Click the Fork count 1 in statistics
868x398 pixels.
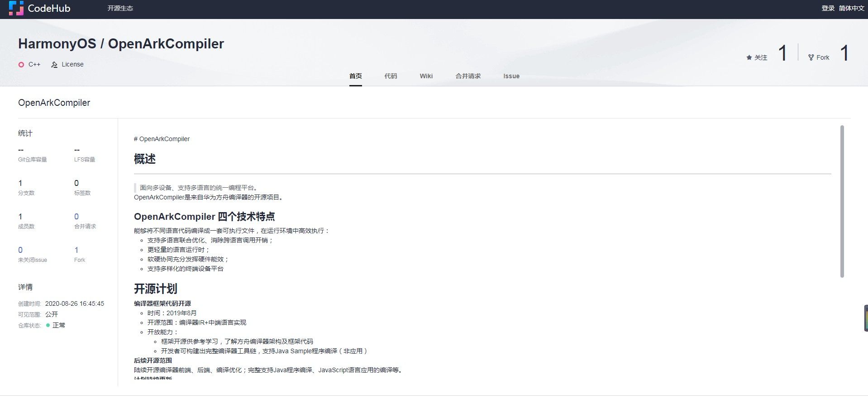tap(76, 250)
